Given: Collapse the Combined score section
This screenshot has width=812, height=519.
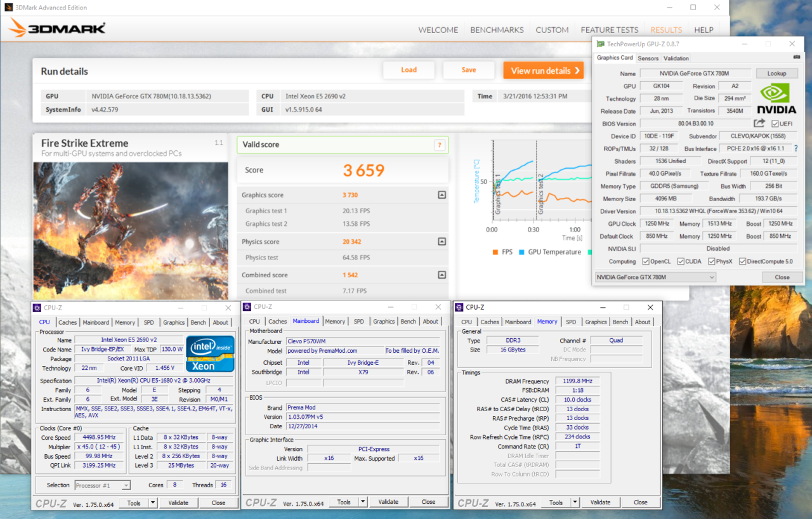Looking at the screenshot, I should point(442,275).
